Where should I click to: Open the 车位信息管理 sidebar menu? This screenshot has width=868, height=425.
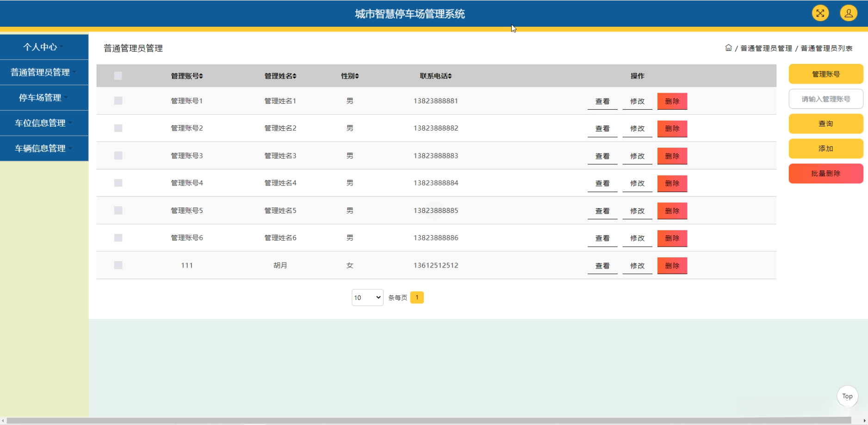(44, 123)
